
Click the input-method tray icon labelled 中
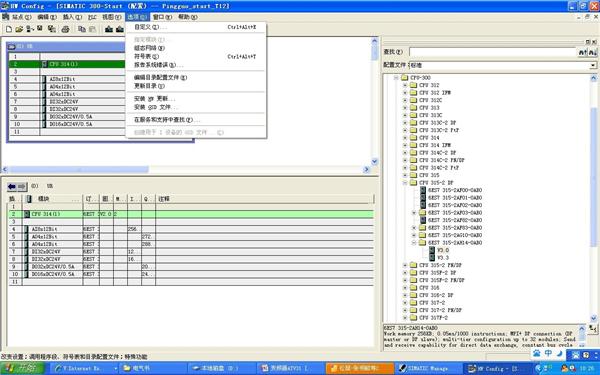[548, 353]
